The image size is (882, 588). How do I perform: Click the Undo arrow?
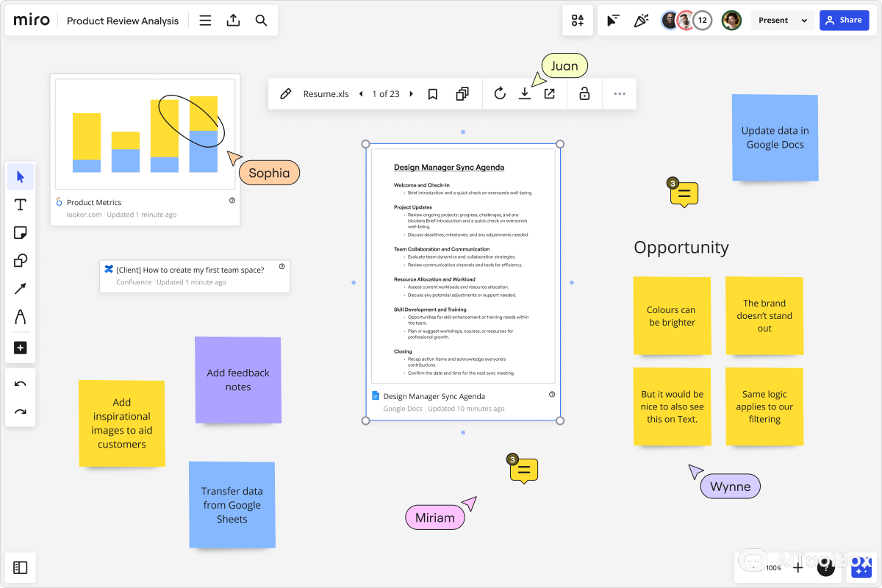[x=21, y=384]
